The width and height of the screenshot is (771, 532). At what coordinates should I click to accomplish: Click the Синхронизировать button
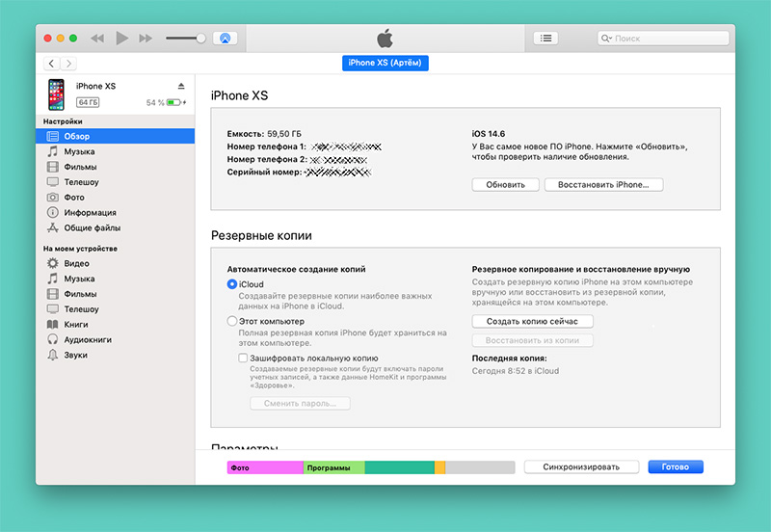(x=581, y=466)
